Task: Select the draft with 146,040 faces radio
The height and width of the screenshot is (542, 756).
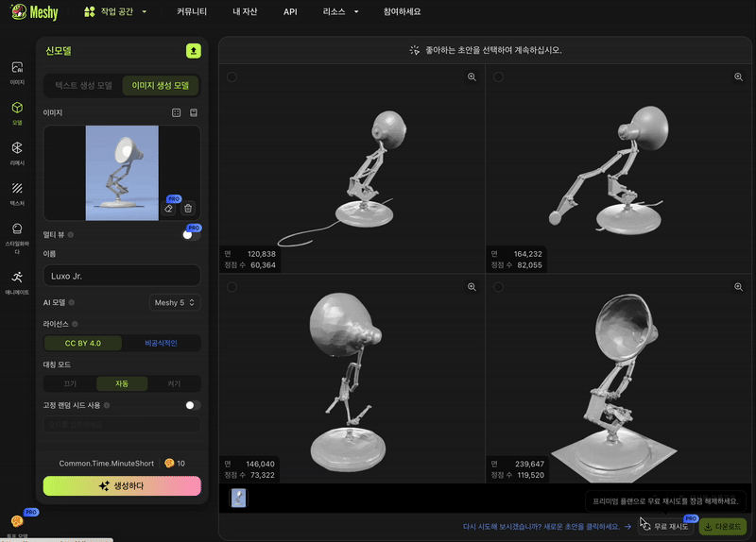Action: (x=232, y=287)
